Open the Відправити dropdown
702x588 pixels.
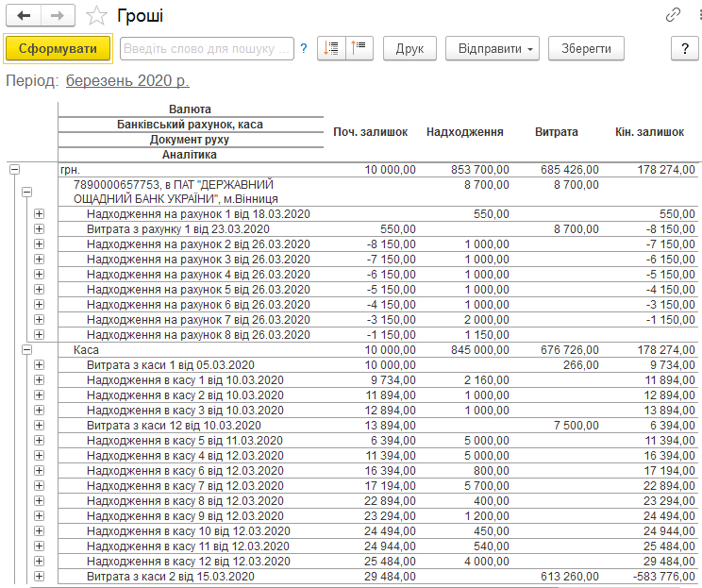pos(492,48)
